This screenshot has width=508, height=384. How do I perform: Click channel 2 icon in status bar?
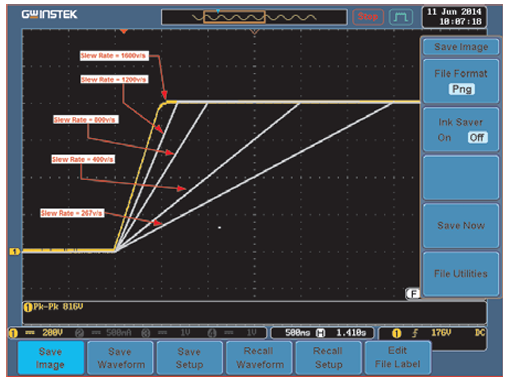[79, 333]
